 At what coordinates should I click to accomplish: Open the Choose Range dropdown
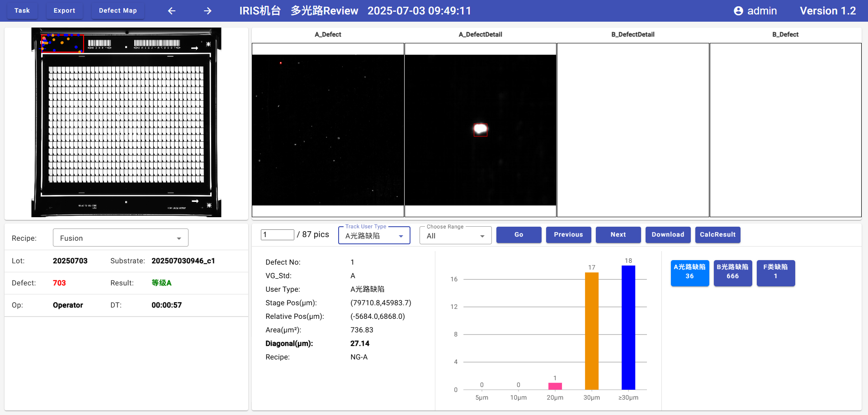pyautogui.click(x=455, y=236)
